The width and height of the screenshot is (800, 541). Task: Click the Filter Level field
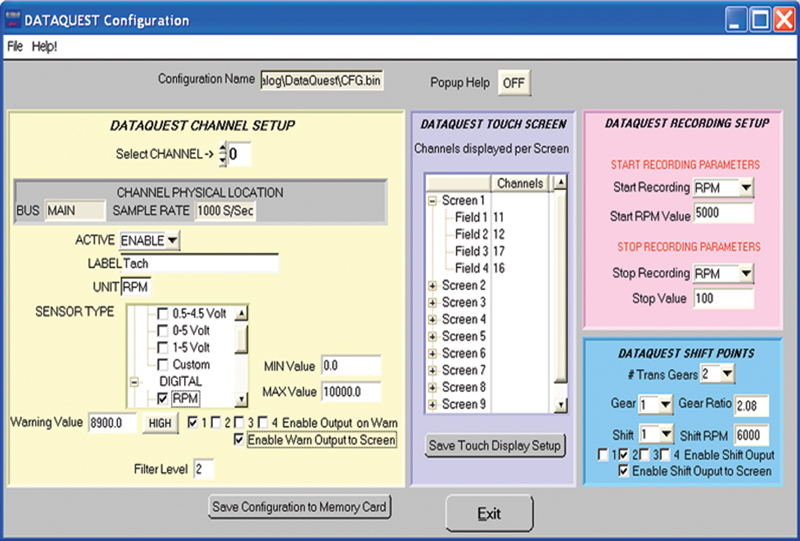click(x=204, y=469)
